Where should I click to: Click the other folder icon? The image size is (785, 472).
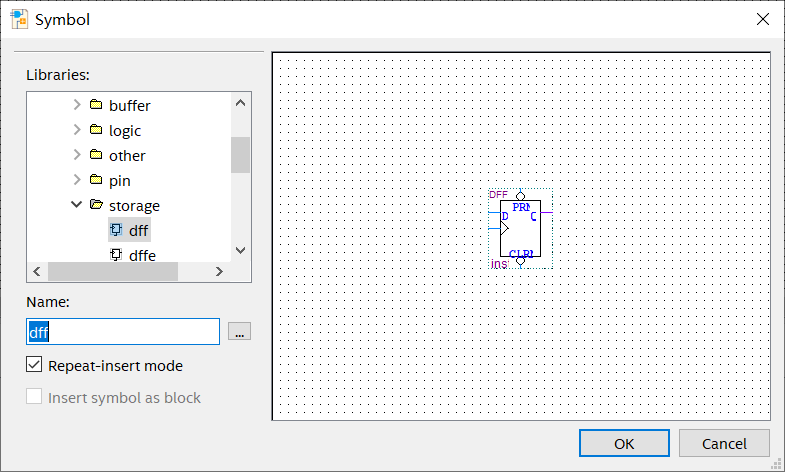click(x=96, y=155)
